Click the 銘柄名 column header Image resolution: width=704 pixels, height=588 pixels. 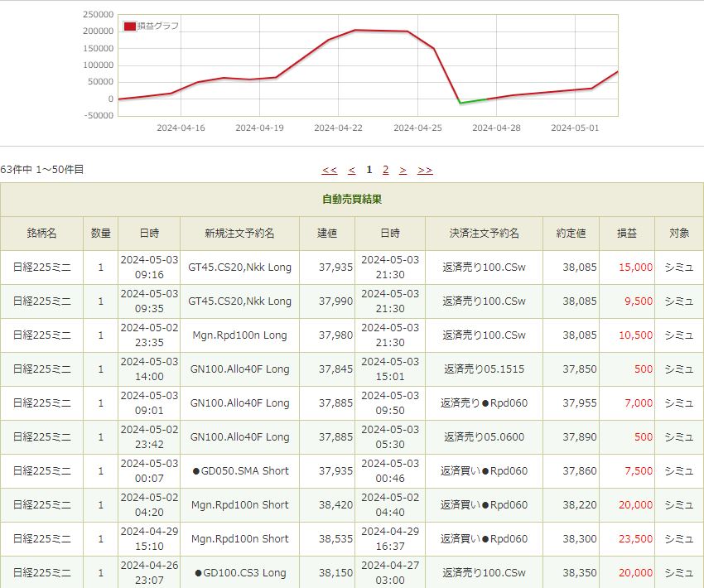click(x=41, y=234)
